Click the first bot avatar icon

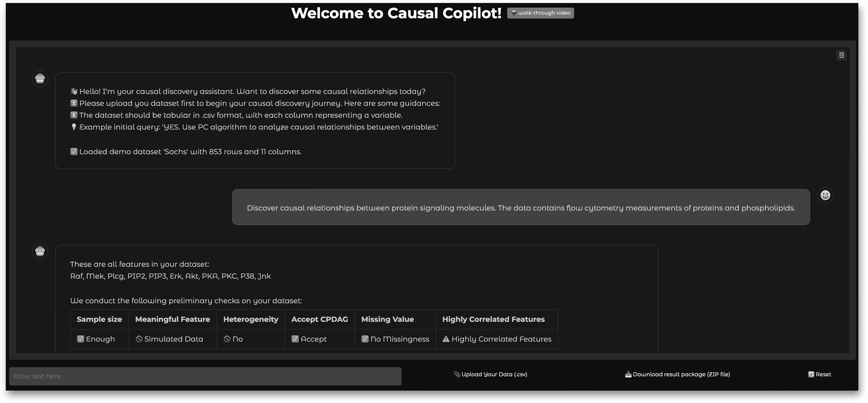(x=40, y=78)
